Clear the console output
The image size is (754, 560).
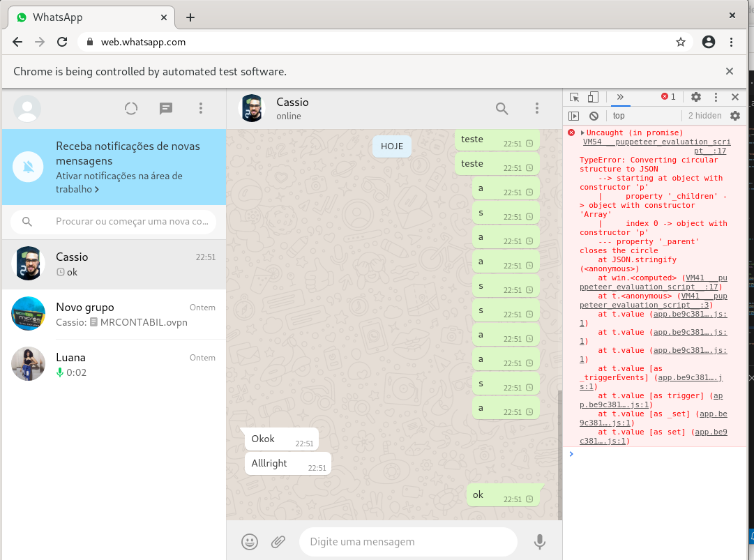pos(594,115)
